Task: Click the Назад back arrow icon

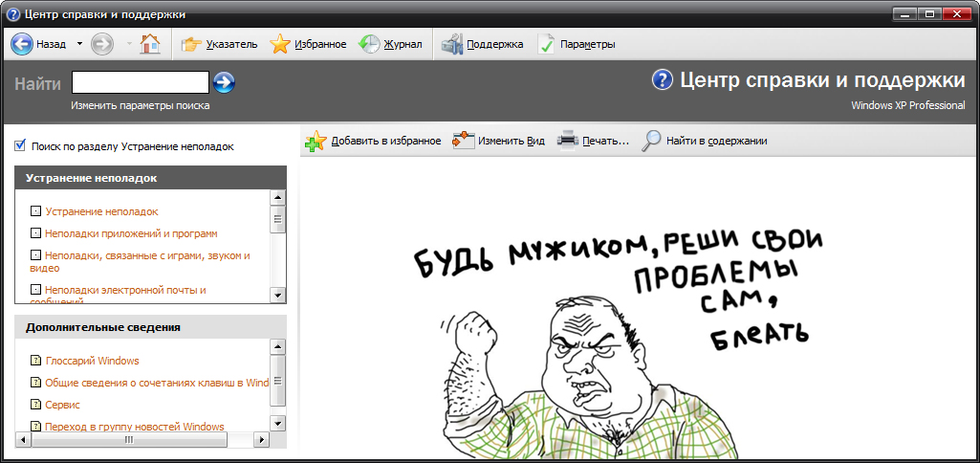Action: [22, 44]
